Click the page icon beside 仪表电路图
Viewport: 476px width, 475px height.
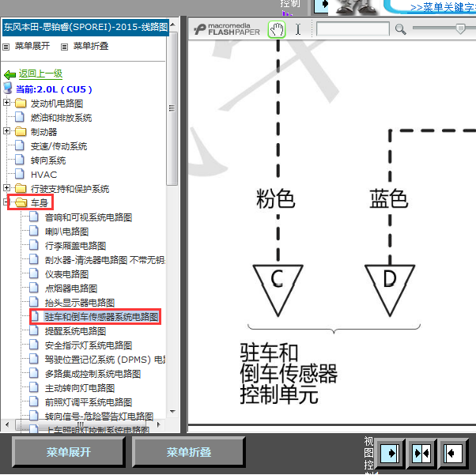34,273
